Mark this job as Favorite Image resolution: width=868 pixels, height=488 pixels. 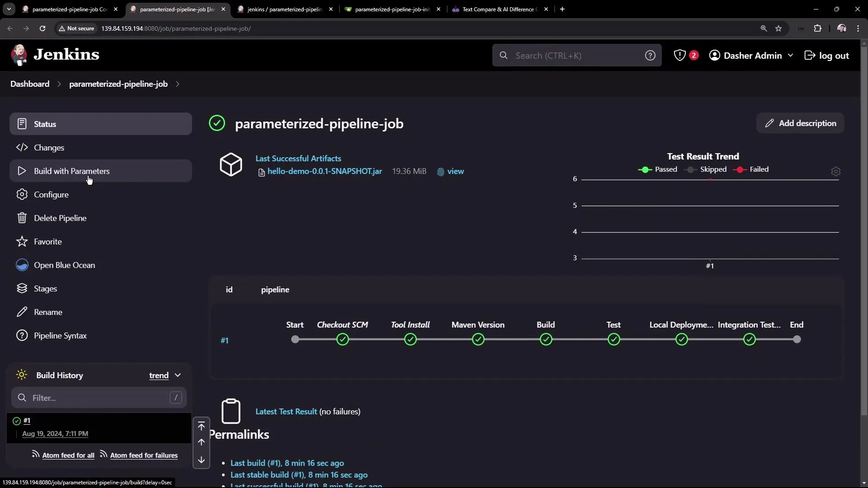point(48,241)
